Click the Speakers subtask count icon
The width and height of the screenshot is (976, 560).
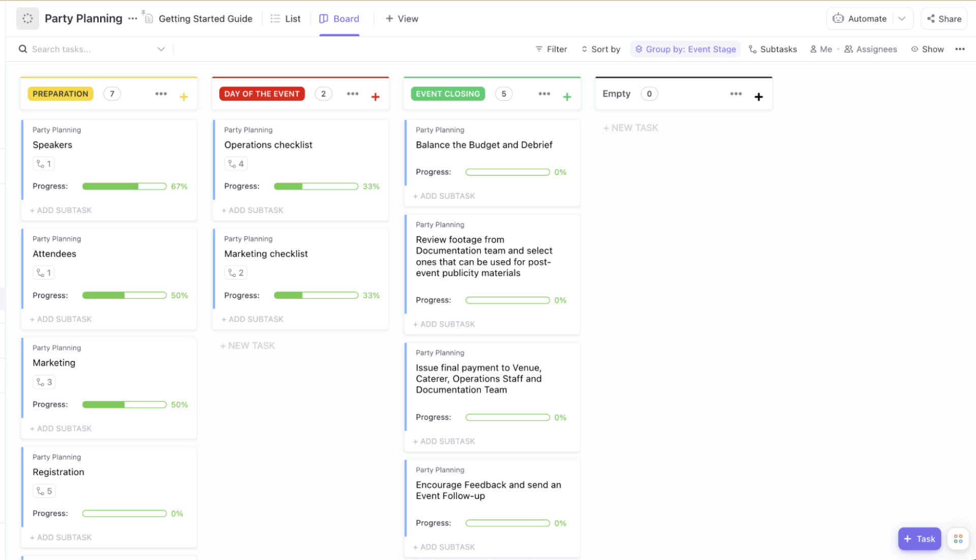[44, 164]
